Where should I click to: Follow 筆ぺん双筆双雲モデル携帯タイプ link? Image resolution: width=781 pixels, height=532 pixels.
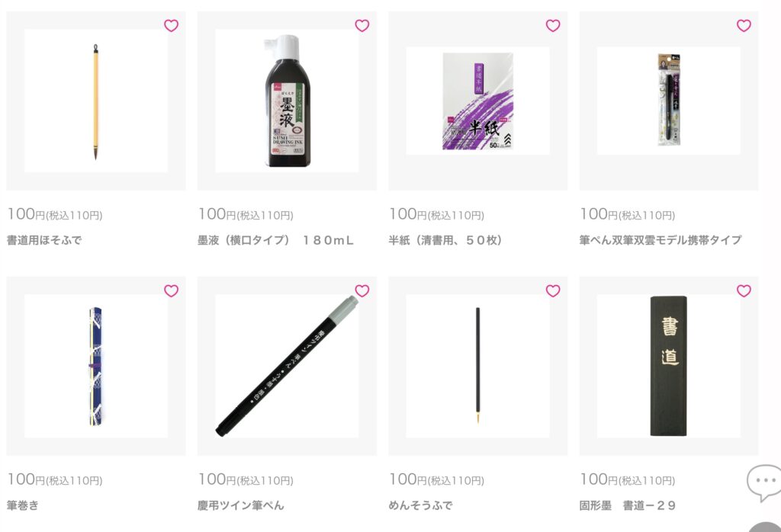(660, 240)
